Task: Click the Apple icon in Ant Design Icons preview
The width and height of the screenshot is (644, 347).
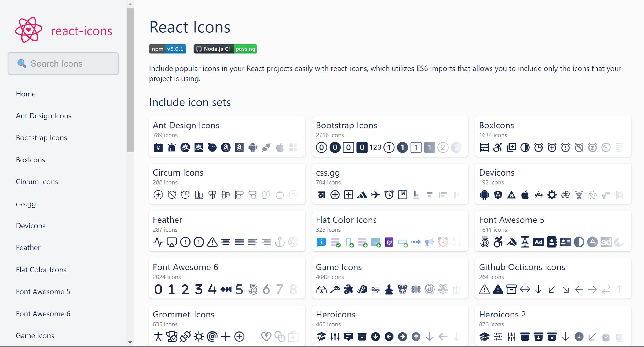Action: click(x=280, y=147)
